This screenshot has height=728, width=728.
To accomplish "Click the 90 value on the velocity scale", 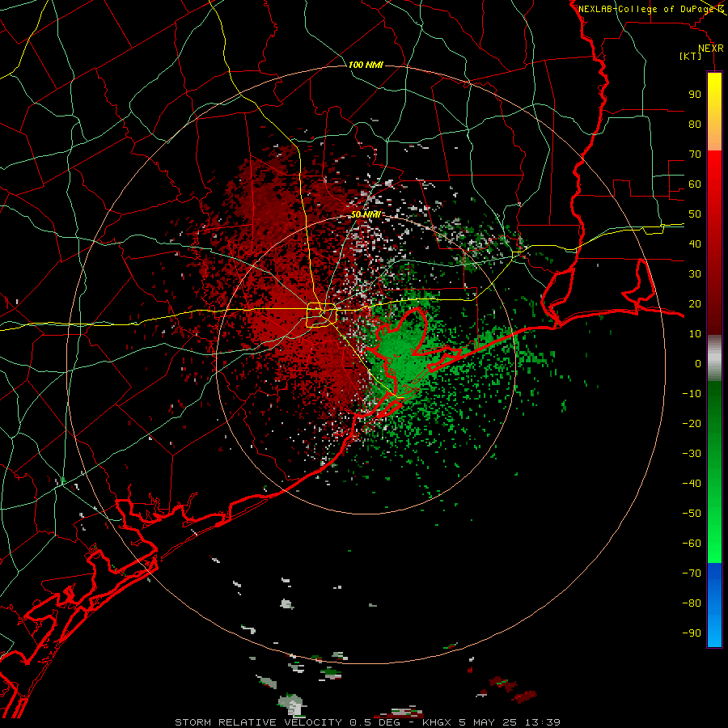I will [695, 95].
